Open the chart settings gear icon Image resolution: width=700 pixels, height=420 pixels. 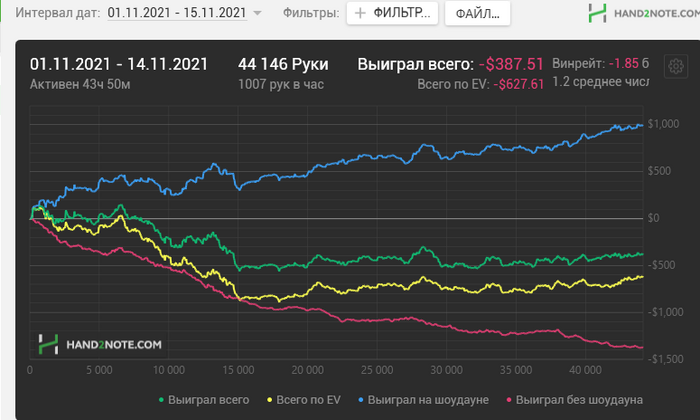(x=676, y=67)
